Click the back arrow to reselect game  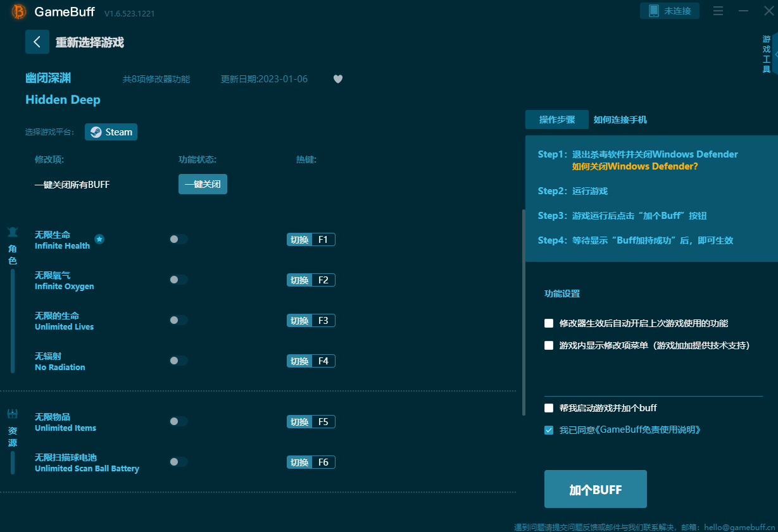[37, 42]
